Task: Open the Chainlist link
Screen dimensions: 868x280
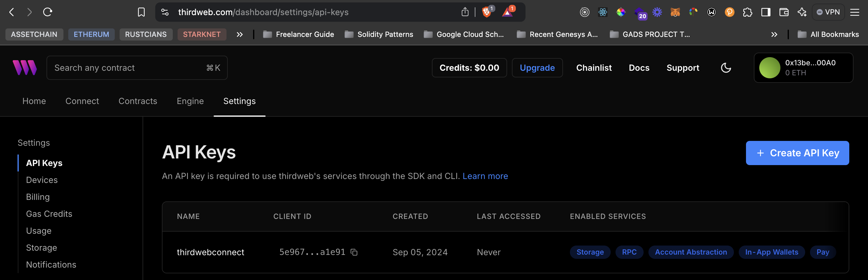Action: pos(594,68)
